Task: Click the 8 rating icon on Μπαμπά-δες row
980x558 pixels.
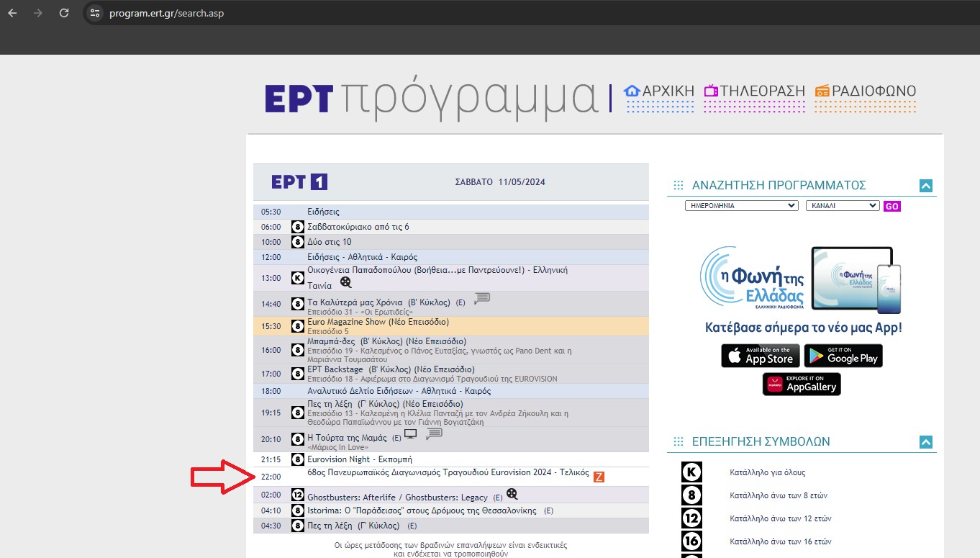Action: coord(297,350)
